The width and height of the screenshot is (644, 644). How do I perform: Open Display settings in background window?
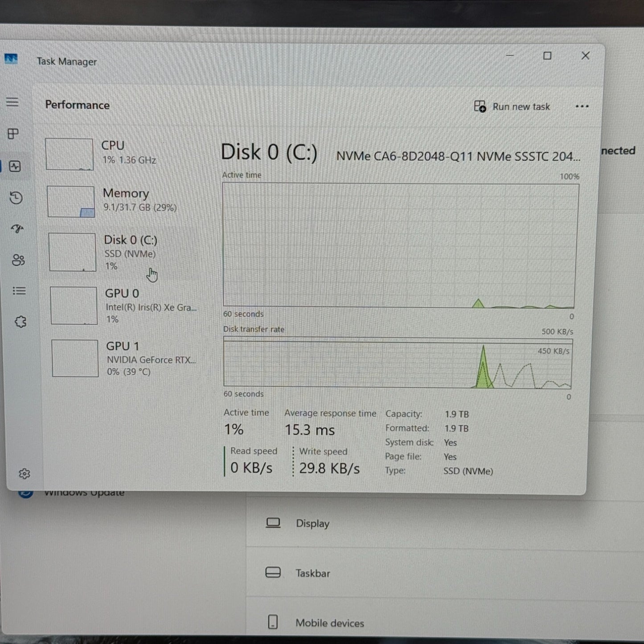coord(312,523)
